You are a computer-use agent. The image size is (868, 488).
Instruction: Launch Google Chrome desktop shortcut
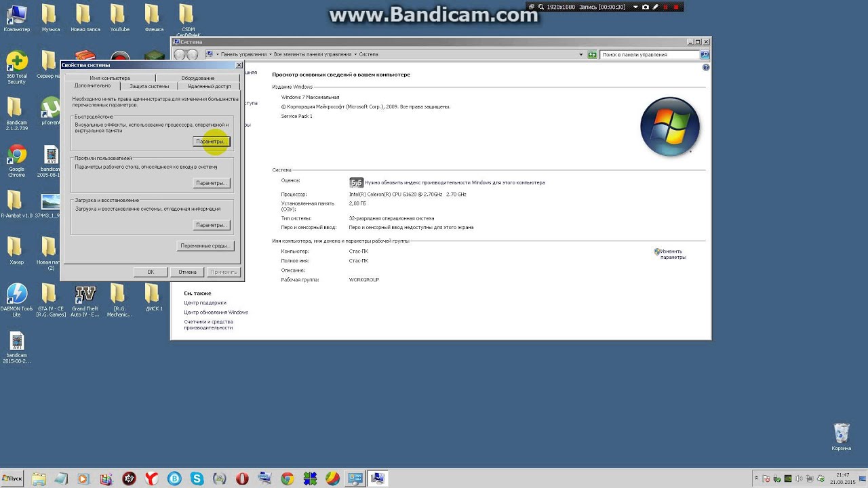point(16,161)
